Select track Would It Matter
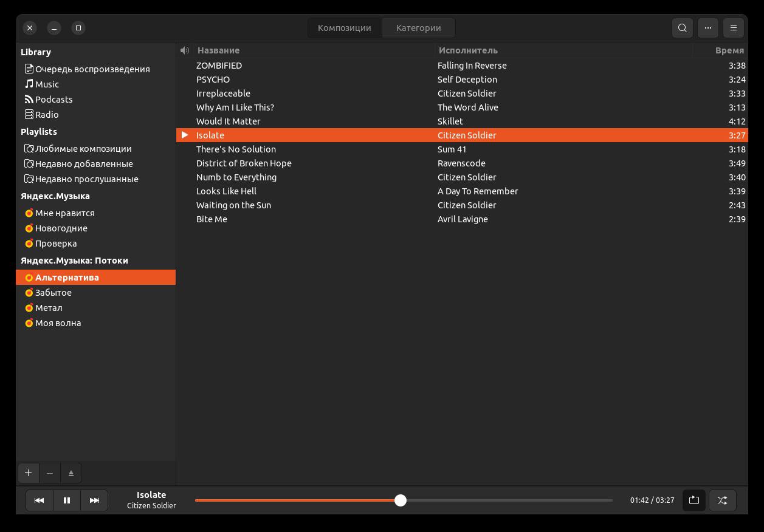 click(x=462, y=121)
